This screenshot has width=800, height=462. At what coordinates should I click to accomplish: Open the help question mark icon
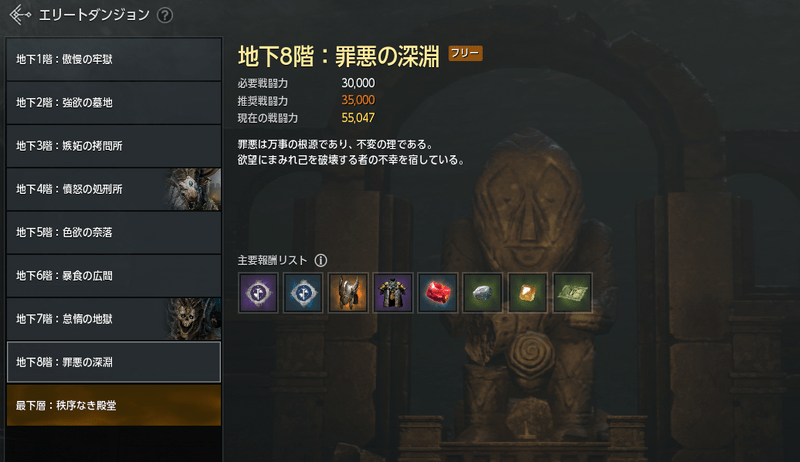[165, 15]
